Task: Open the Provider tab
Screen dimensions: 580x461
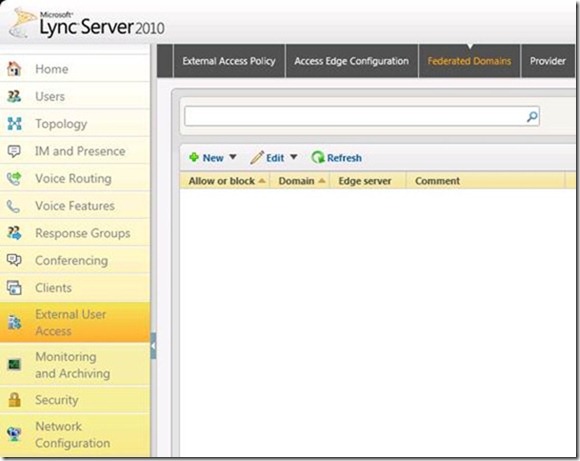Action: (548, 61)
